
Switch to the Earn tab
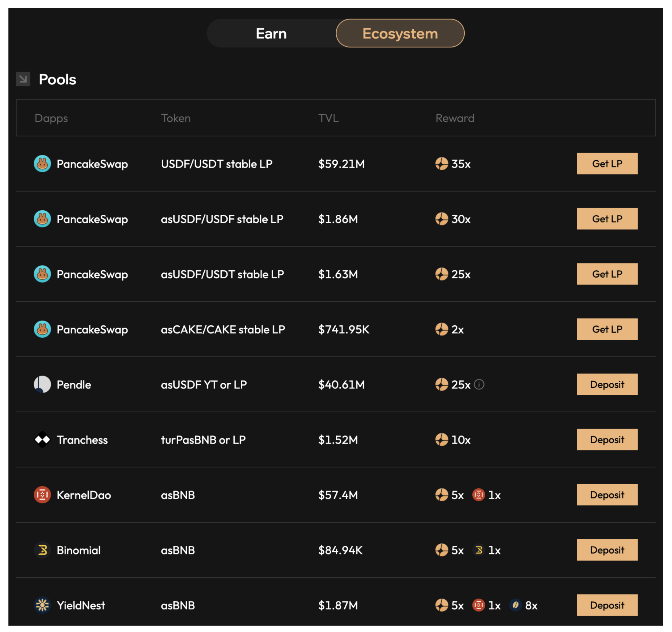click(x=271, y=33)
